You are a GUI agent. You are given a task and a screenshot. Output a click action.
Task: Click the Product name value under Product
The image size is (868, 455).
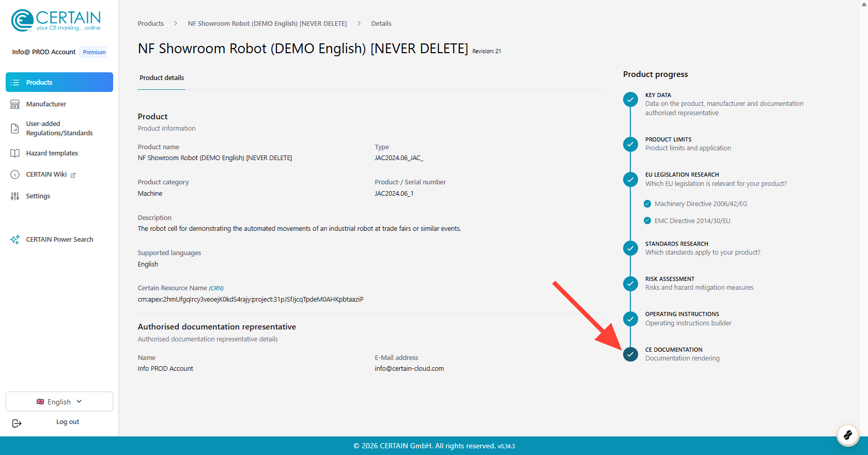215,158
